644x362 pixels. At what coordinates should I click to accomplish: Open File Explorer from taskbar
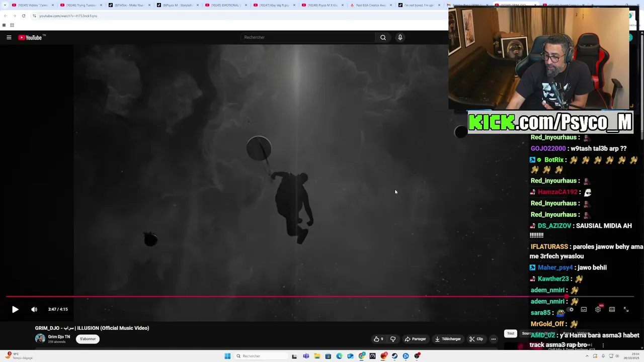pos(317,356)
